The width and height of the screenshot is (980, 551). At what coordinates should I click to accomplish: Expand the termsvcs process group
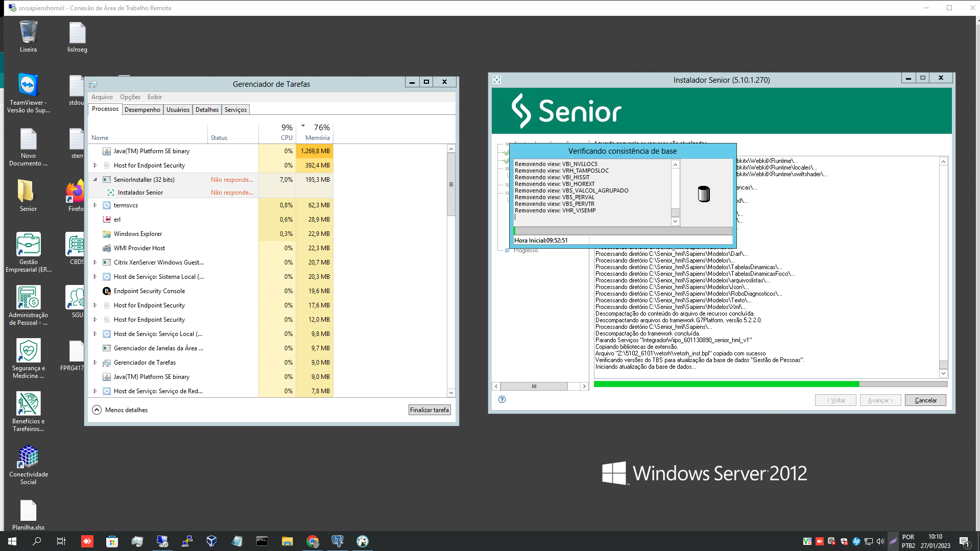[95, 205]
